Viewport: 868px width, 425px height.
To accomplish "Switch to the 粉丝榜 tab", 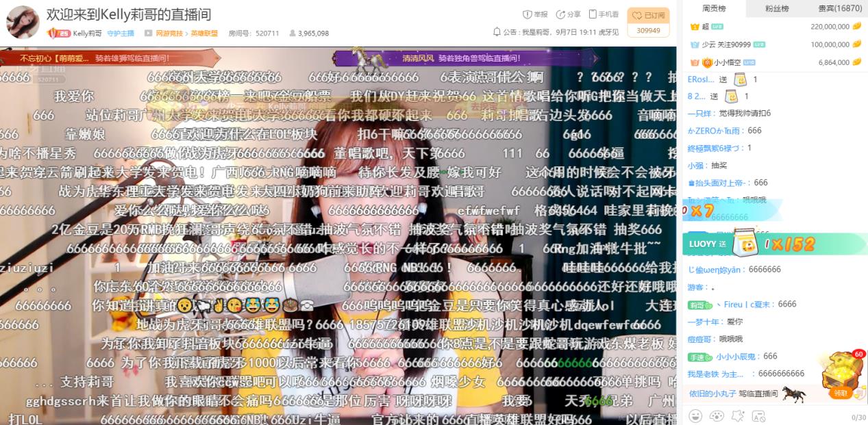I will coord(777,8).
